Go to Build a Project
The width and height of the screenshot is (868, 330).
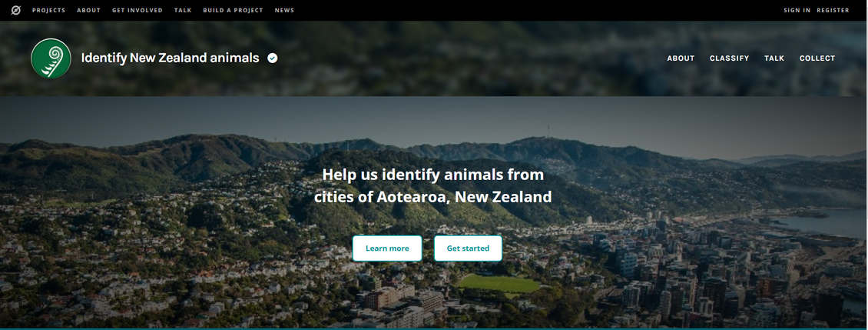point(233,11)
